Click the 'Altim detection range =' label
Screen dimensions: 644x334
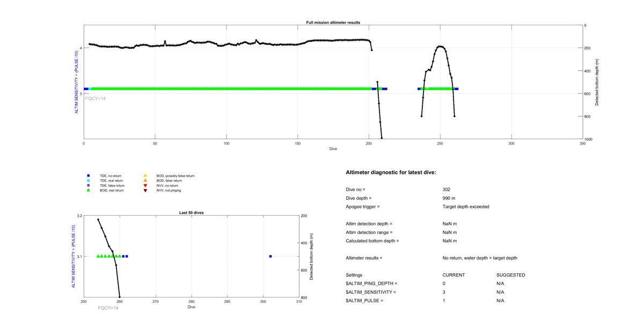tap(369, 233)
